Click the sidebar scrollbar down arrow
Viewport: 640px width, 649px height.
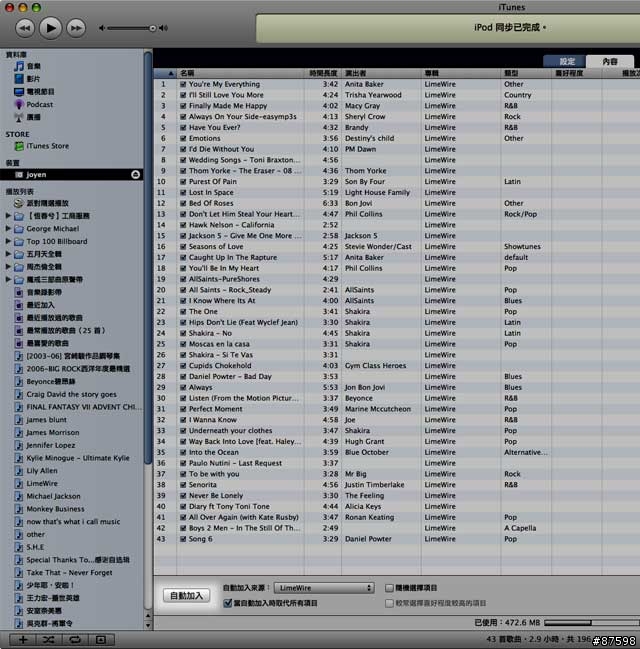tap(148, 626)
